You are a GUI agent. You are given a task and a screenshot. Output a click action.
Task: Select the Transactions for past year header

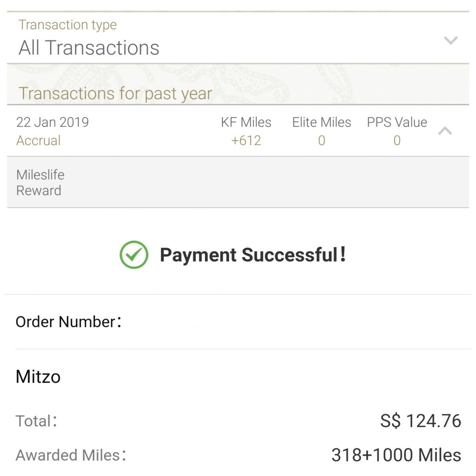(115, 93)
